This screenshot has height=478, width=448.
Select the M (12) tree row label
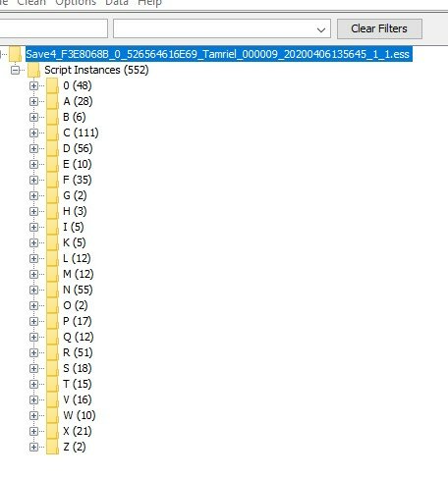[x=79, y=274]
